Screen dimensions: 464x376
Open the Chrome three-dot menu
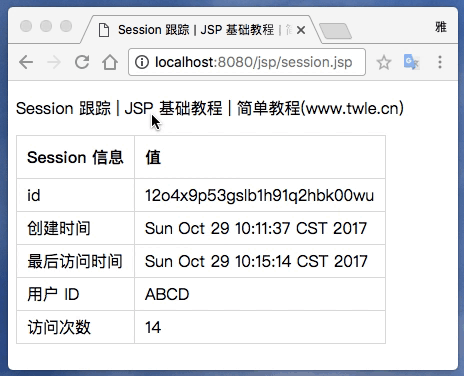(440, 62)
